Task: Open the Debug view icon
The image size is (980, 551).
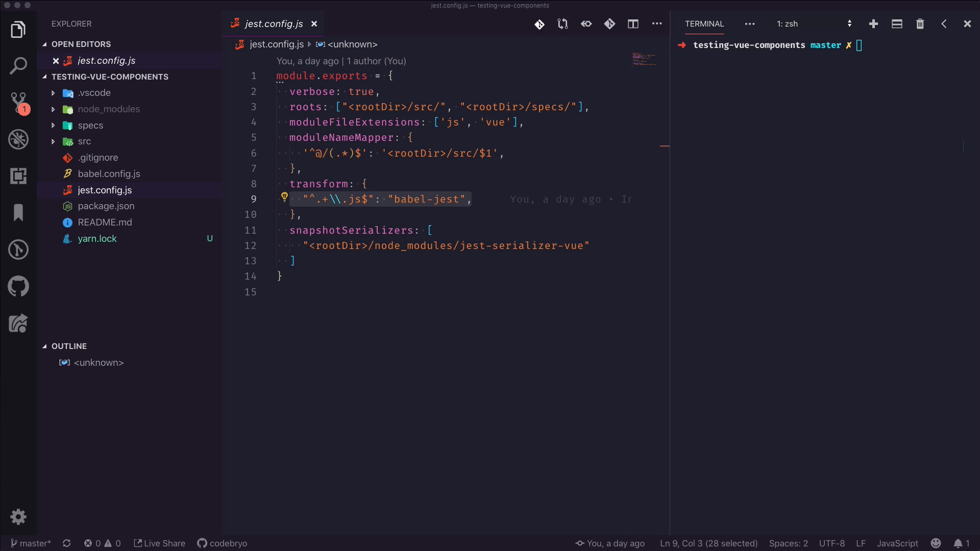Action: [18, 139]
